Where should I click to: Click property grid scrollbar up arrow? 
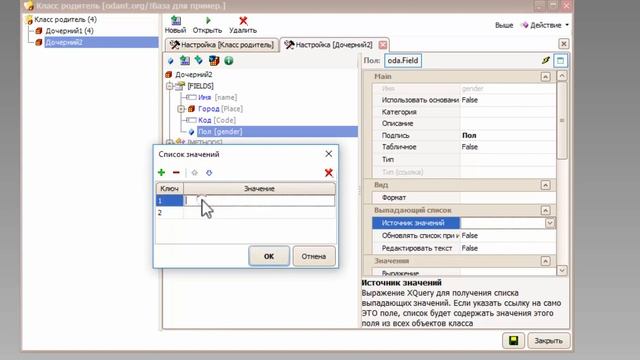[562, 76]
